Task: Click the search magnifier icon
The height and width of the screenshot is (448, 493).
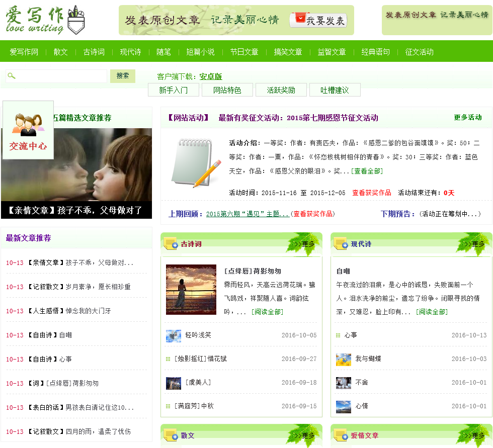Action: point(11,76)
